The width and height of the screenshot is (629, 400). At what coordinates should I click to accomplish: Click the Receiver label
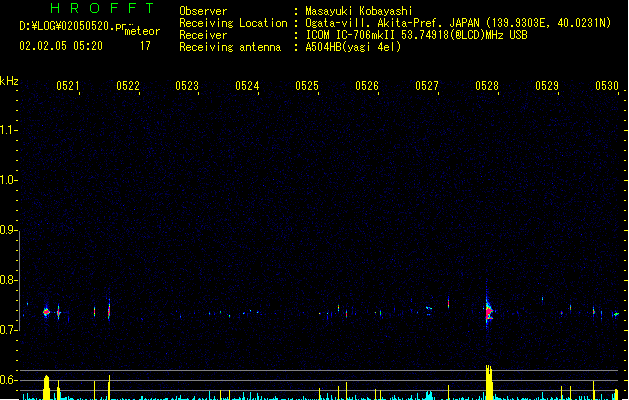203,35
